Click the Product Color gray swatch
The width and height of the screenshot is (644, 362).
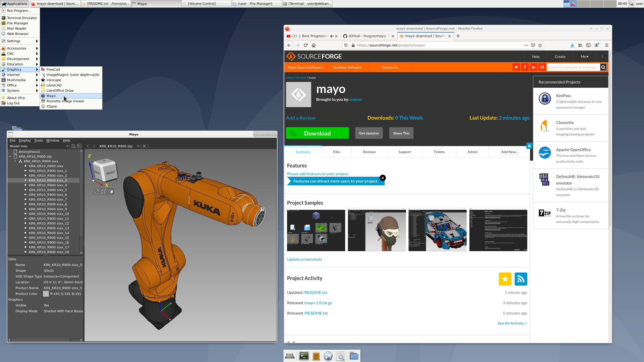point(46,294)
